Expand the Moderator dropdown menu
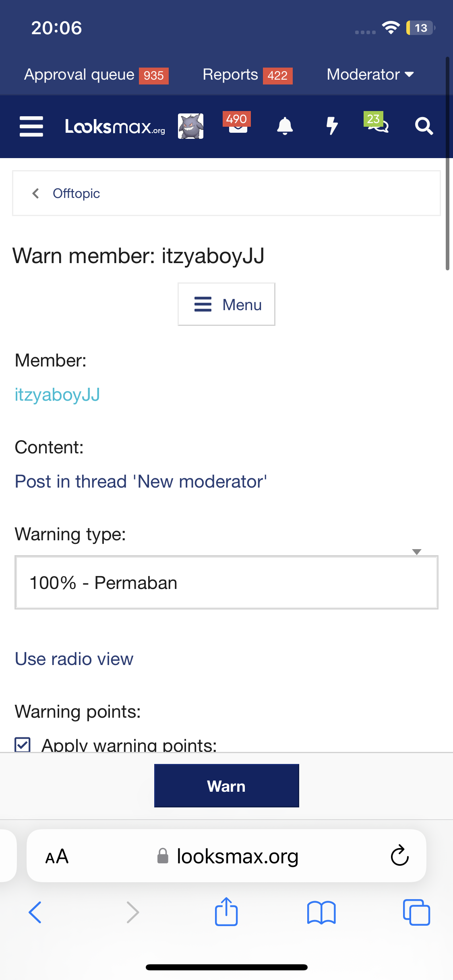 point(370,74)
